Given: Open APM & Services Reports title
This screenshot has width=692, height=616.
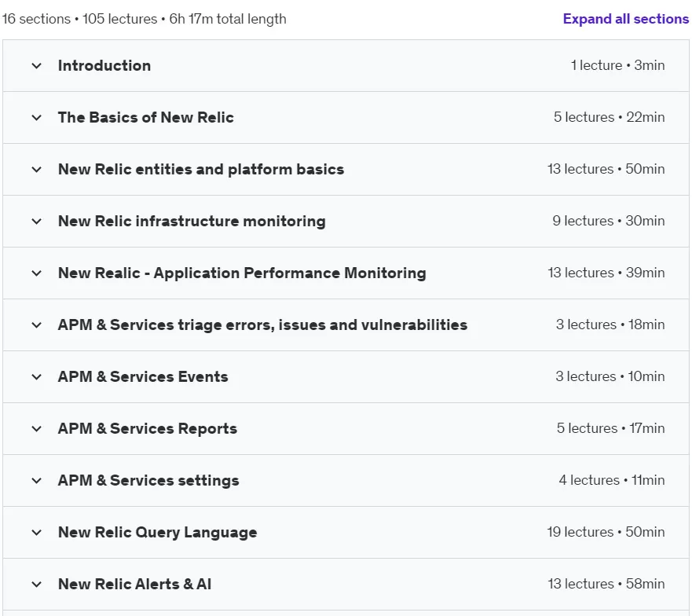Looking at the screenshot, I should tap(148, 428).
